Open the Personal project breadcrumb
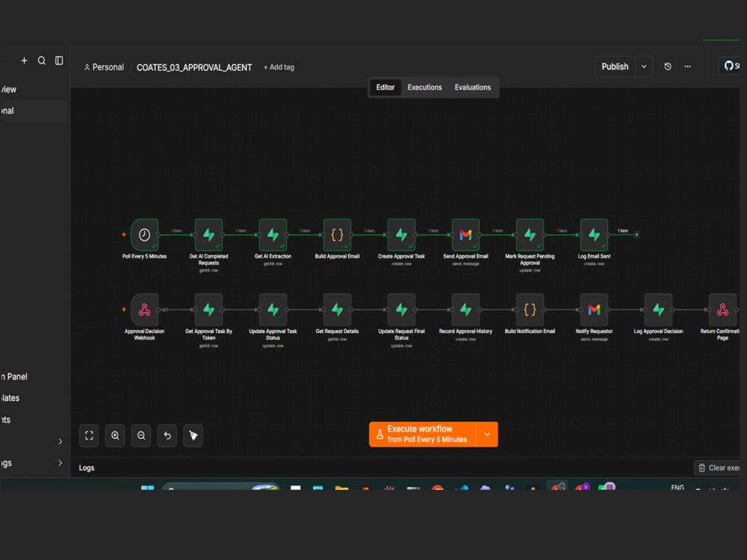The width and height of the screenshot is (747, 560). point(104,67)
